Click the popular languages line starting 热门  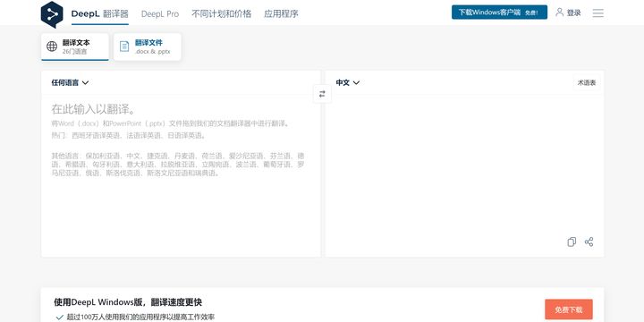[x=129, y=136]
